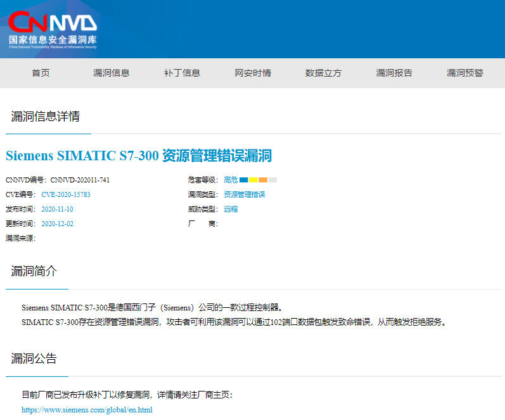Click the 资源管理错误 vulnerability type link
Screen dimensions: 505x420
pyautogui.click(x=245, y=194)
